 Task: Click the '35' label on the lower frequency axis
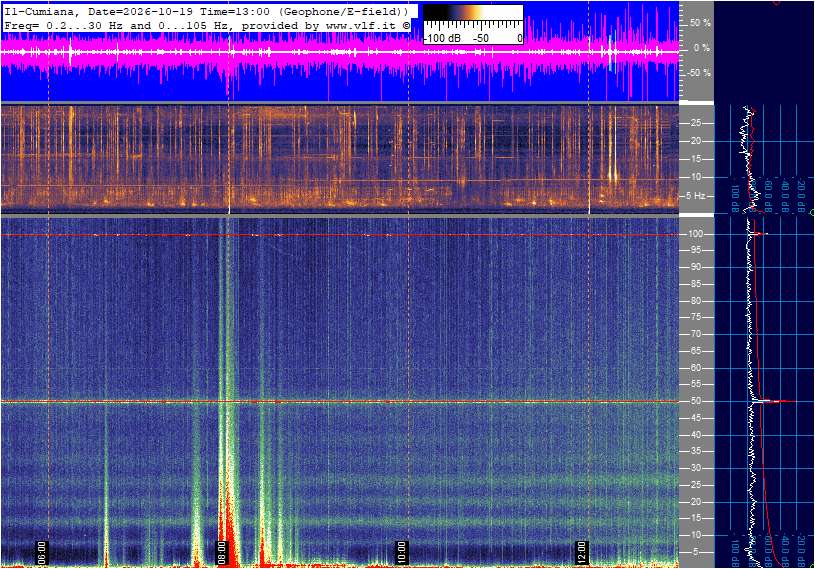695,452
